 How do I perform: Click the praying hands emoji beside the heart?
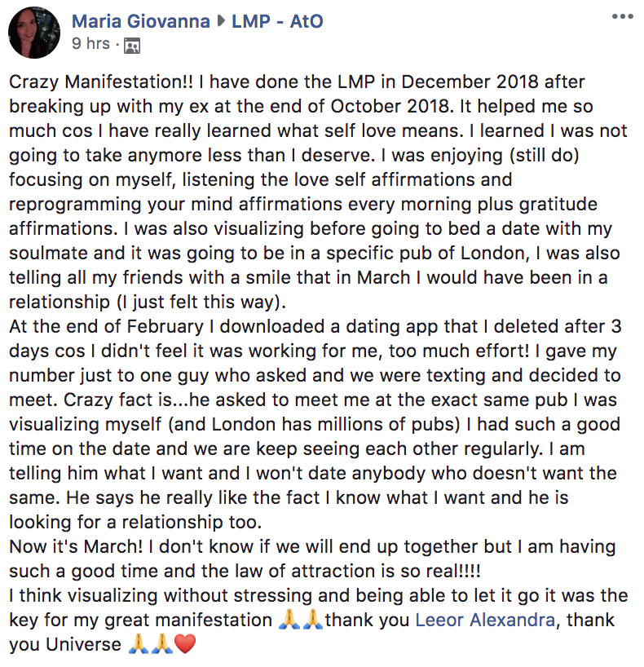pyautogui.click(x=162, y=644)
